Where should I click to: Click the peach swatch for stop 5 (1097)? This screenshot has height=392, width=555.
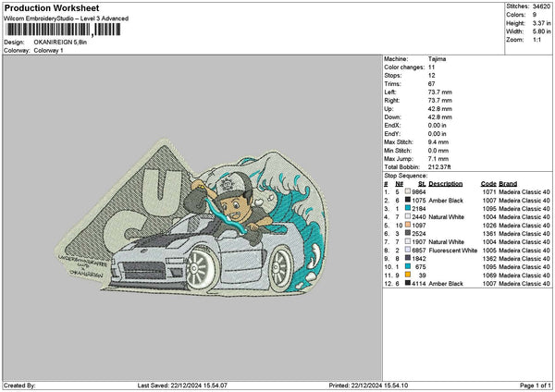(x=408, y=225)
